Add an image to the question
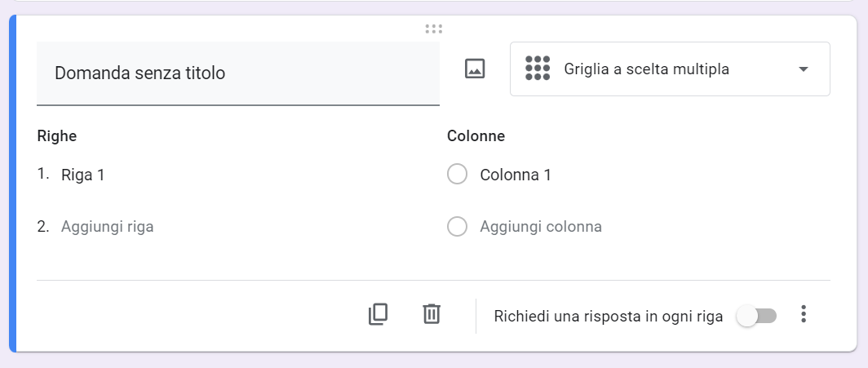Image resolution: width=868 pixels, height=368 pixels. pos(475,69)
